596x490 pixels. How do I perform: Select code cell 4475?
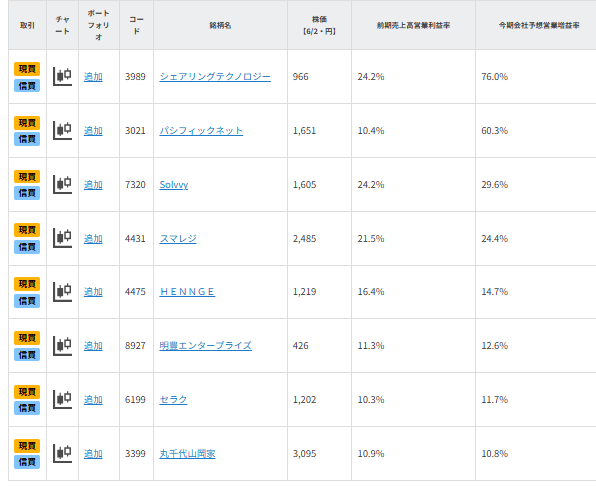click(135, 292)
